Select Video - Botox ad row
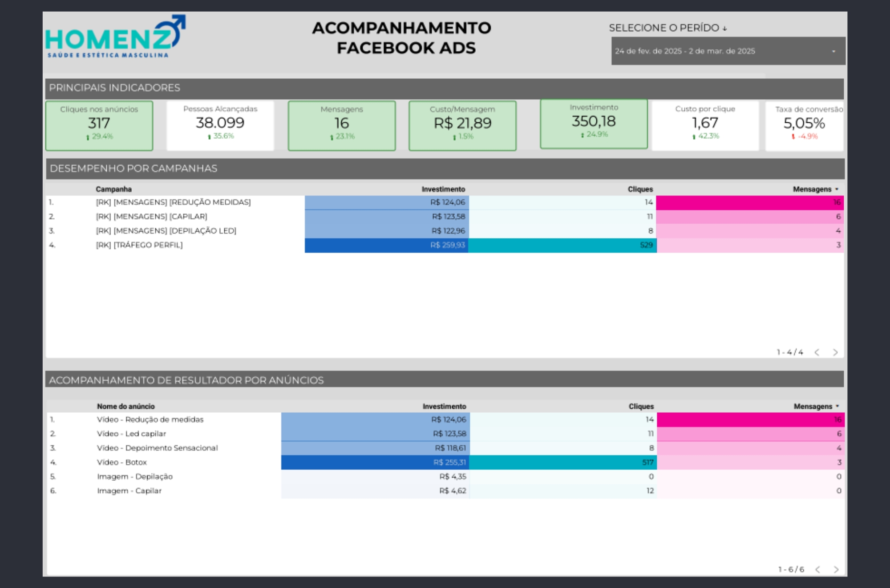Viewport: 890px width, 588px height. tap(122, 463)
